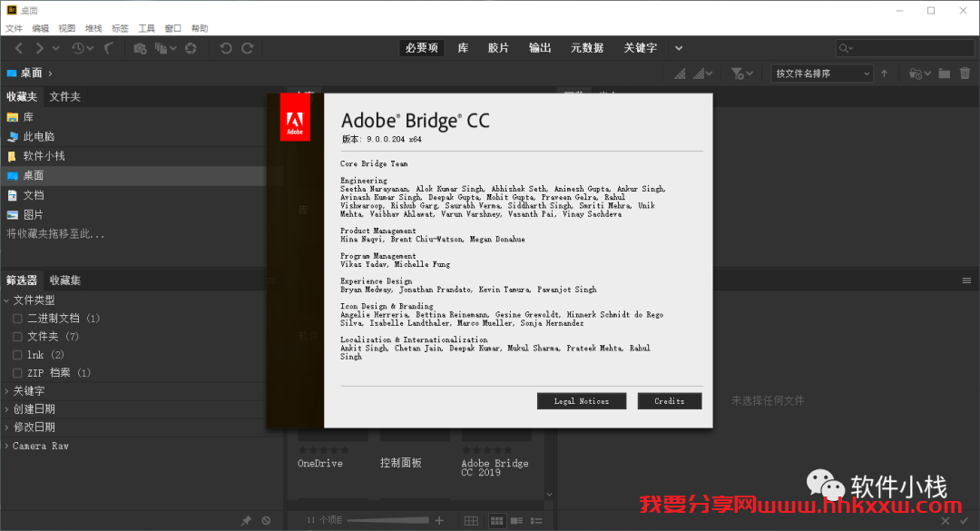The image size is (980, 531).
Task: Click the clear filter circle-slash icon
Action: click(266, 520)
